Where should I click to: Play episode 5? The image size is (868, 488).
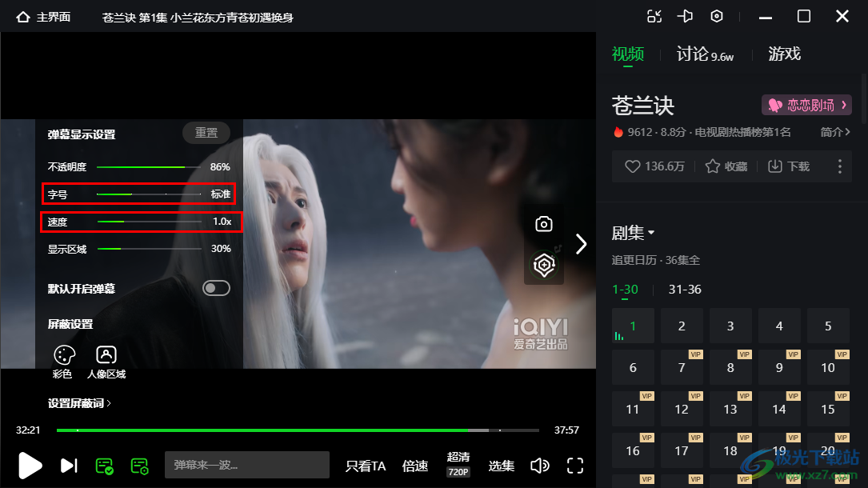tap(828, 326)
